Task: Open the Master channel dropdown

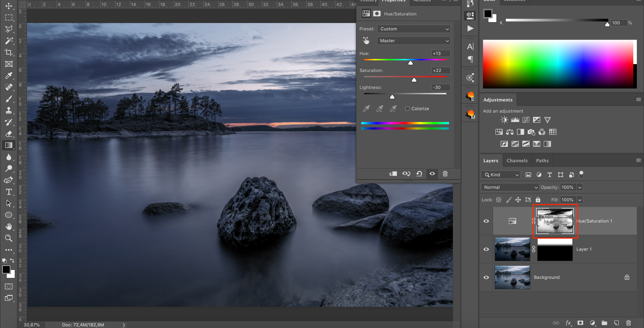Action: (x=414, y=41)
